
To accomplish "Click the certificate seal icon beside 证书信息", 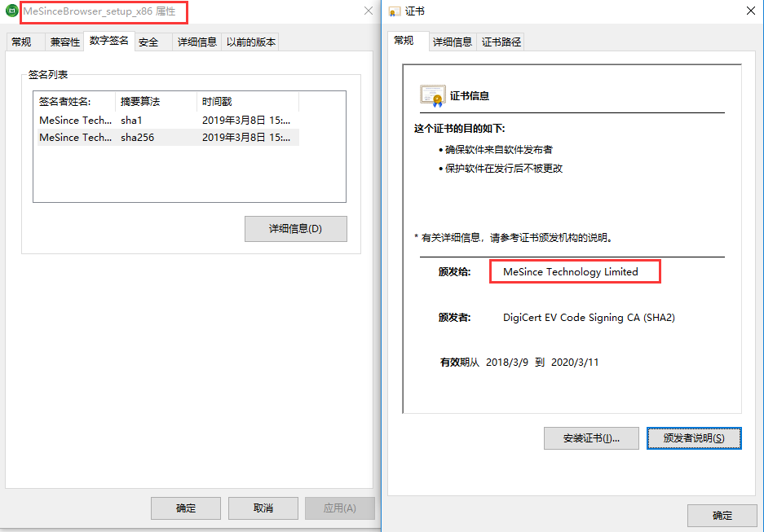I will point(433,94).
